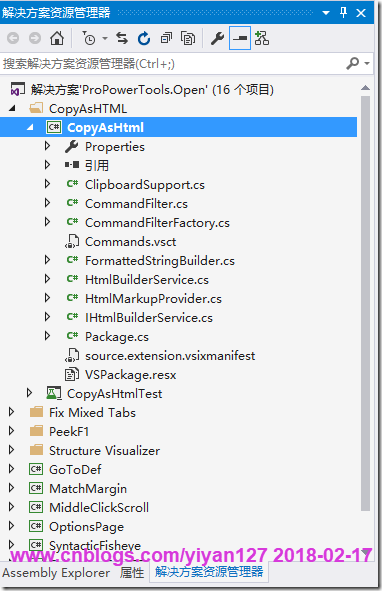
Task: Open the search options dropdown arrow
Action: [367, 64]
